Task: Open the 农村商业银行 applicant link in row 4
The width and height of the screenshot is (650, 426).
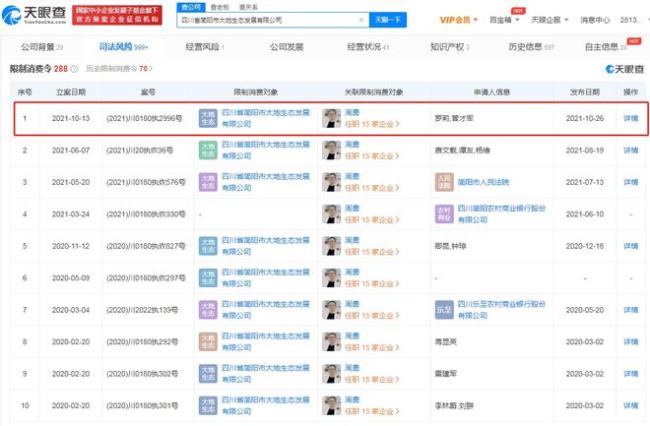Action: [x=501, y=214]
